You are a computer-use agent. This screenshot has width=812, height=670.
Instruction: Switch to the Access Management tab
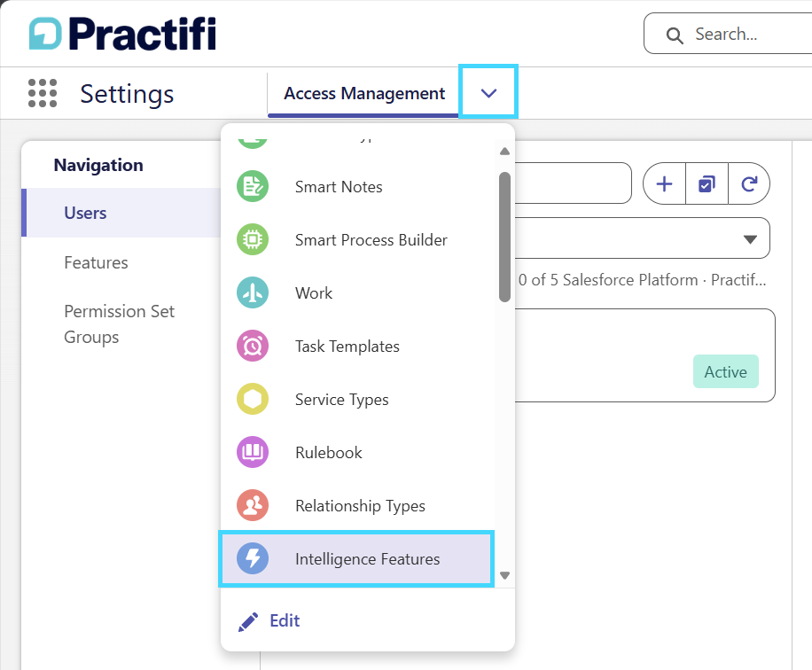pyautogui.click(x=364, y=93)
